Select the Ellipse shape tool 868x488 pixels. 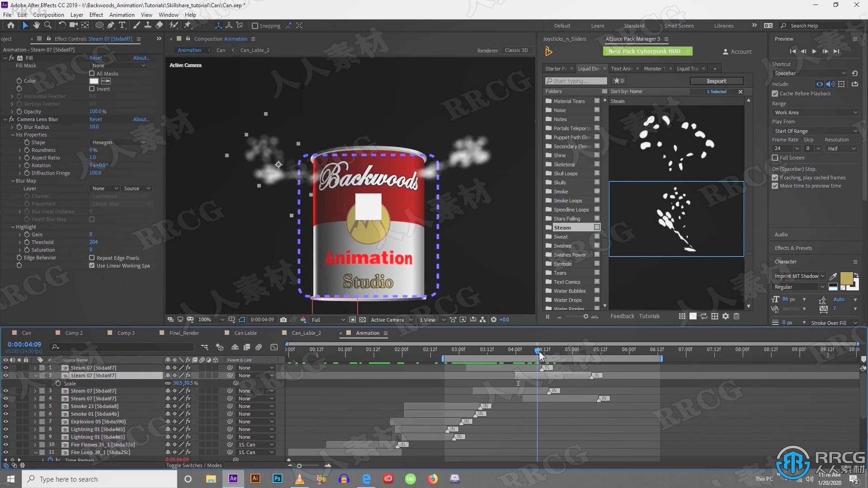(x=99, y=25)
